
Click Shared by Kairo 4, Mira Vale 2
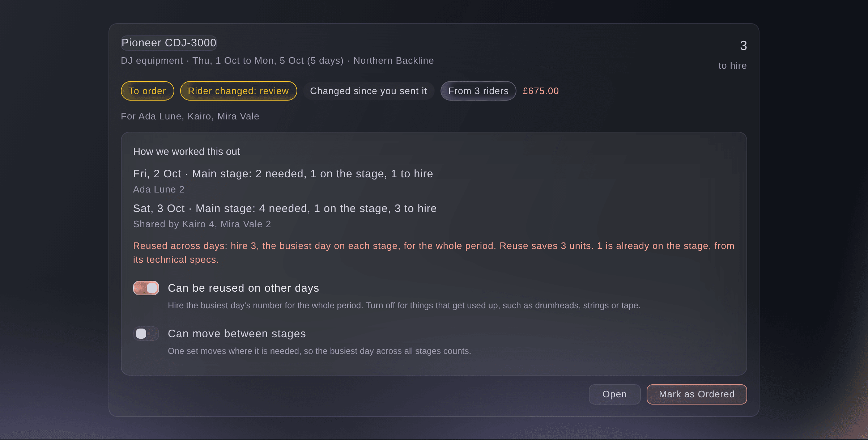pos(202,224)
